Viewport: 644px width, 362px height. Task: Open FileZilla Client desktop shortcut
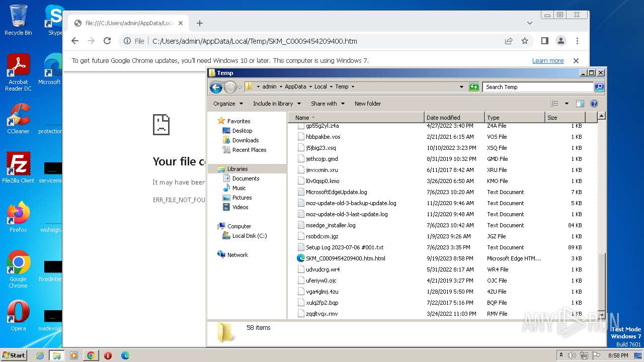coord(18,168)
